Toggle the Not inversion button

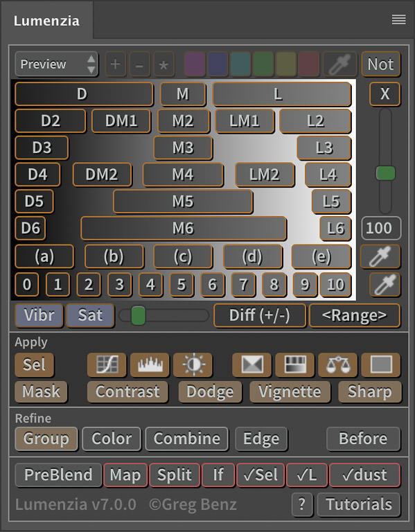pyautogui.click(x=381, y=64)
